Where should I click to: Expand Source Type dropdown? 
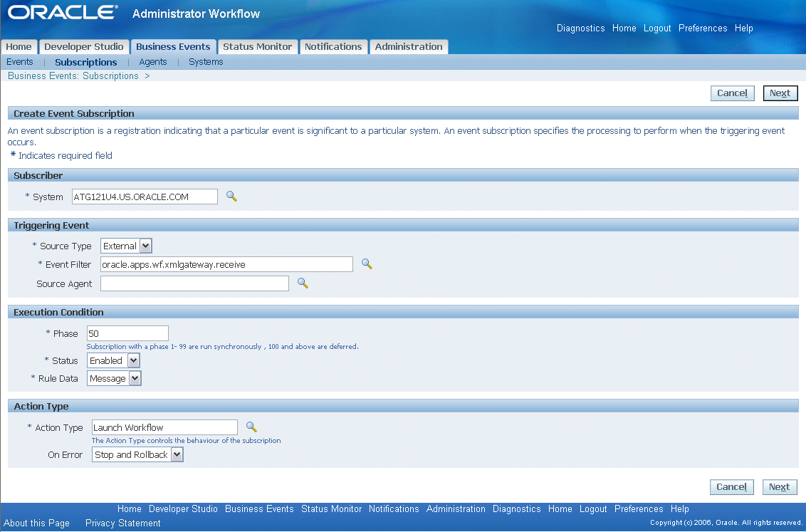pyautogui.click(x=127, y=246)
